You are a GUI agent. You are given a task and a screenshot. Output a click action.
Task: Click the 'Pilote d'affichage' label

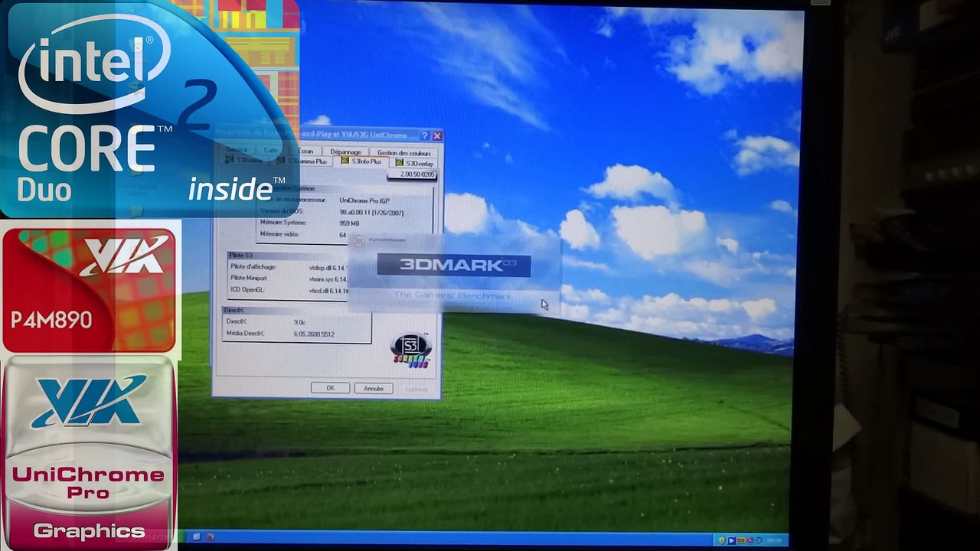(253, 267)
